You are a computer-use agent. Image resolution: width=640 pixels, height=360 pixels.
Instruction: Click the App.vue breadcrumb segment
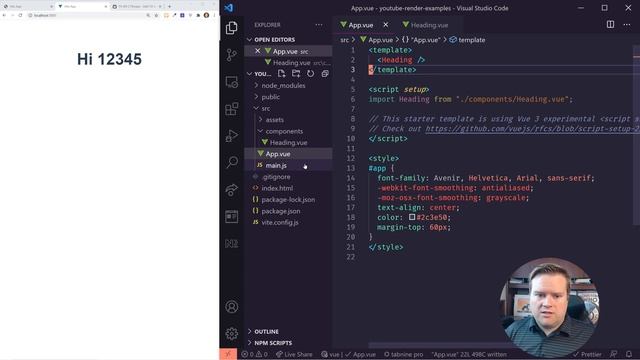(x=376, y=40)
